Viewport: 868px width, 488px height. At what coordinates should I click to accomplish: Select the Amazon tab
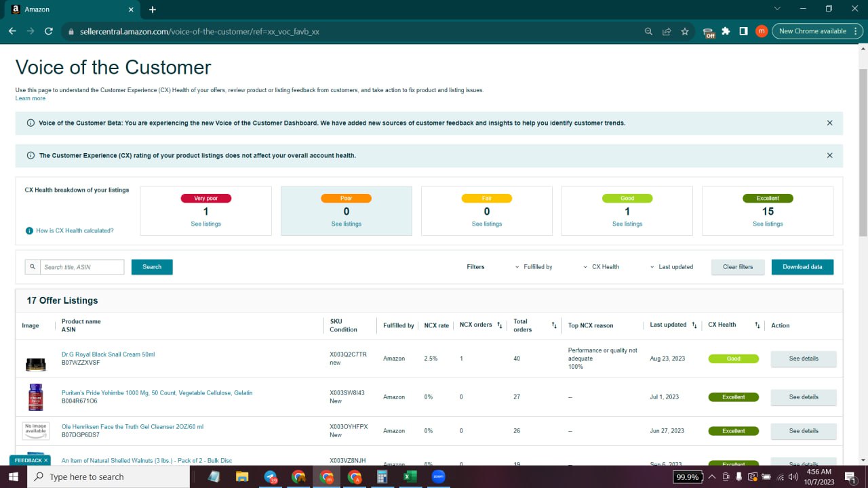click(71, 9)
